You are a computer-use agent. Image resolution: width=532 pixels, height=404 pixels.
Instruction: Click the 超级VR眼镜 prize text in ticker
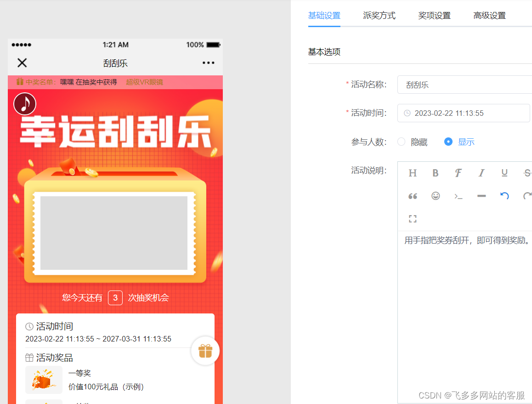pos(145,82)
